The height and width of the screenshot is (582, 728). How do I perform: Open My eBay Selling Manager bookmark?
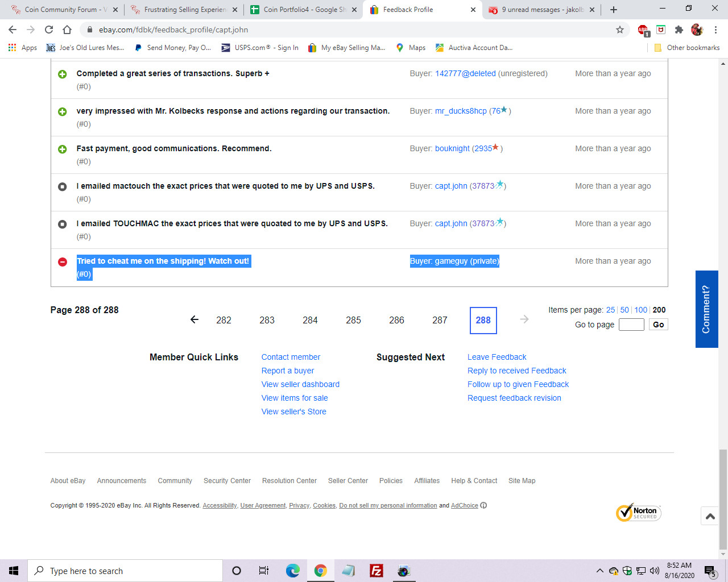pyautogui.click(x=346, y=48)
